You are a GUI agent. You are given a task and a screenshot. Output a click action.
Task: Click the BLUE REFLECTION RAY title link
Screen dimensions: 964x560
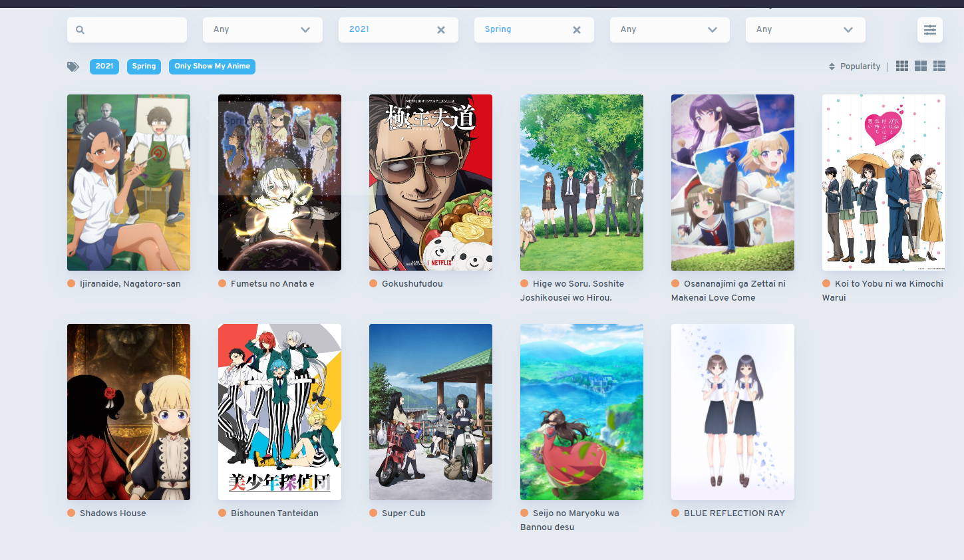(x=734, y=513)
